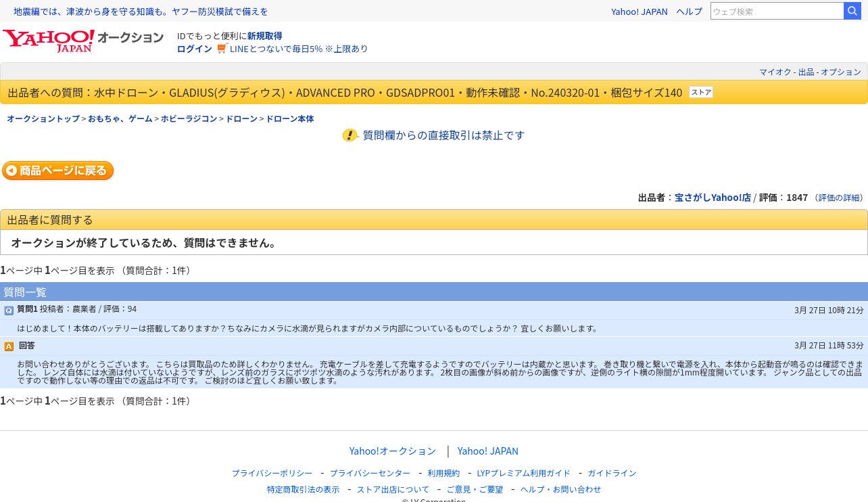Click answer timestamp 3月 27日 11時 53分
The image size is (868, 502).
point(829,346)
